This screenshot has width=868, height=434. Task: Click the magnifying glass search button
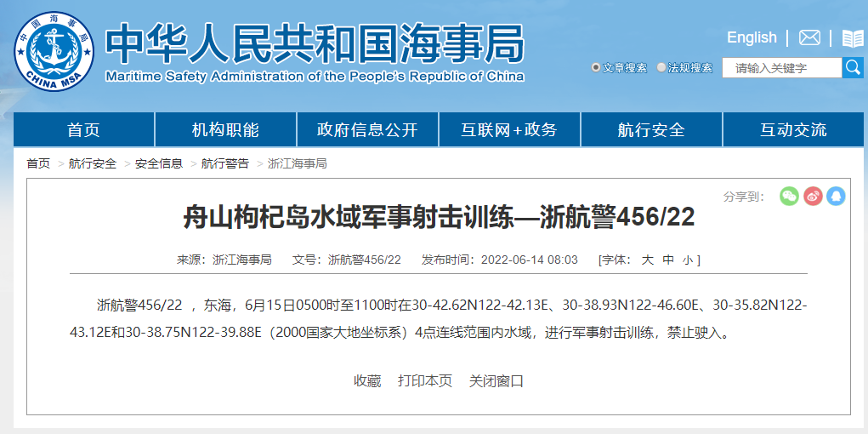point(853,67)
